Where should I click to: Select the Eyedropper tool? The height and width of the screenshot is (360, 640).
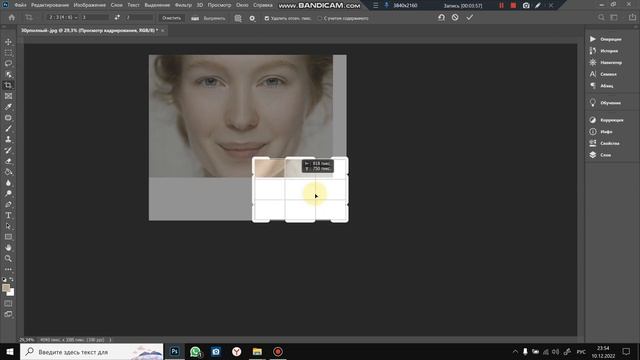tap(8, 107)
